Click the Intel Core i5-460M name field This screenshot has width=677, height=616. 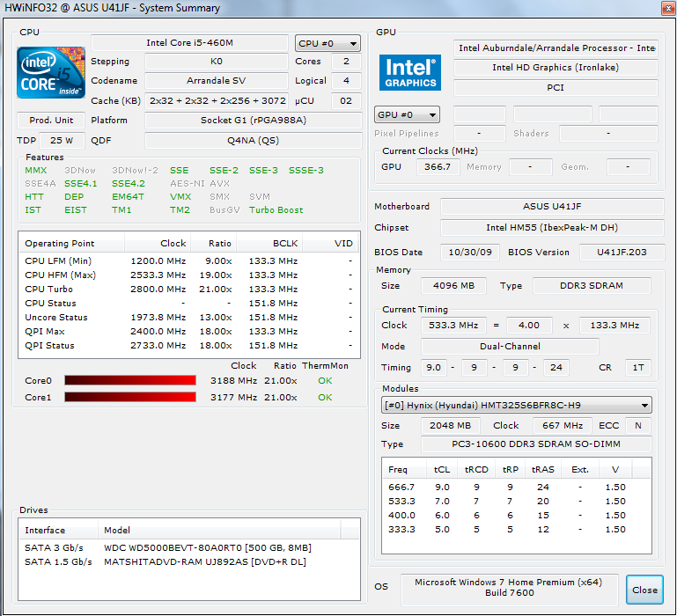[189, 43]
